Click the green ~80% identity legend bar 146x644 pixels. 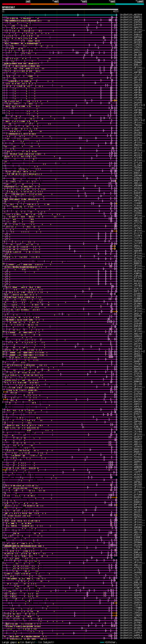(101, 4)
